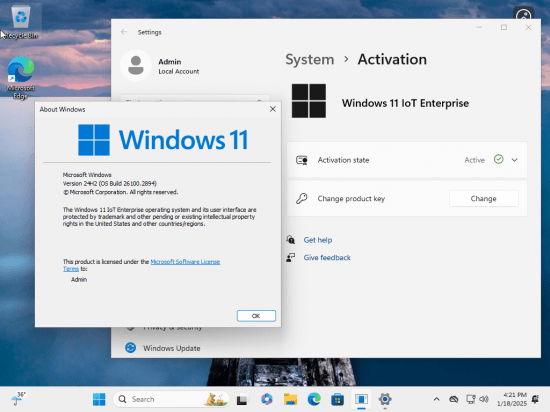Viewport: 550px width, 412px height.
Task: Click the Settings back arrow
Action: 124,32
